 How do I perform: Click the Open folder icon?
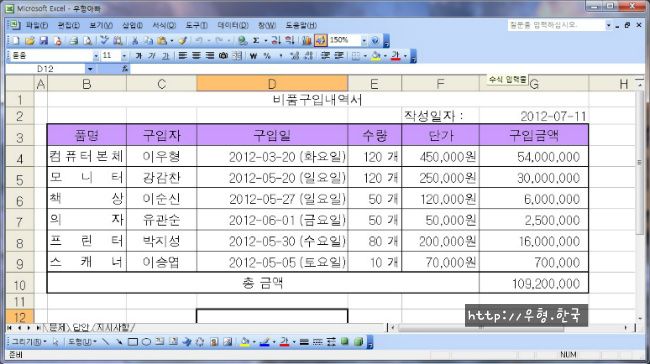click(29, 41)
